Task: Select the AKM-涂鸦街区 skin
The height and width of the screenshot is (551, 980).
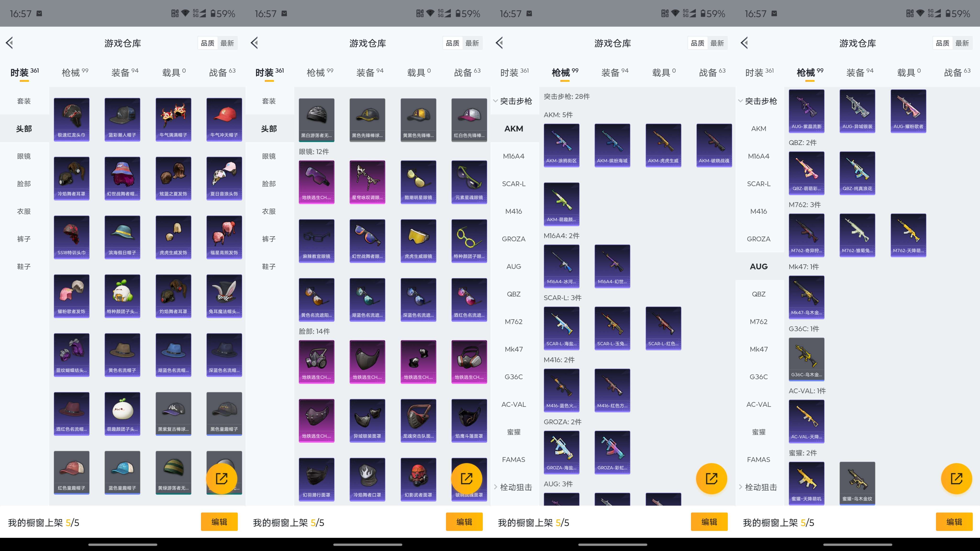Action: (x=562, y=146)
